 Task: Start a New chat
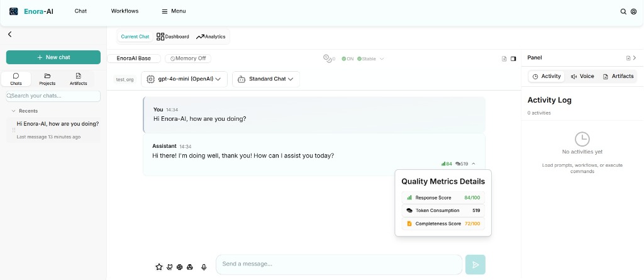53,57
